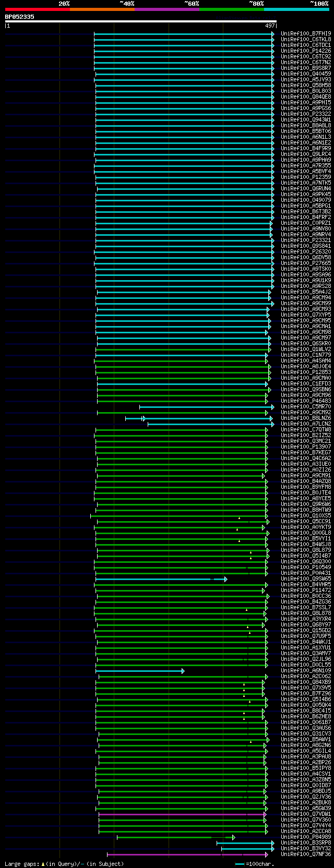Click the arrowhead ending the UniRef100_B7FHI9 bar
334x868 pixels.
(272, 34)
